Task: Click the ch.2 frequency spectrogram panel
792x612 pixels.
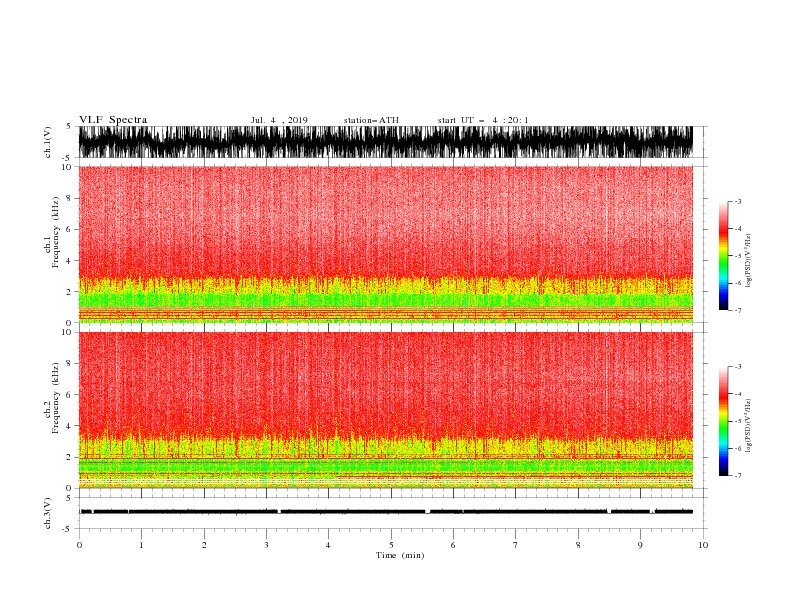Action: [386, 410]
